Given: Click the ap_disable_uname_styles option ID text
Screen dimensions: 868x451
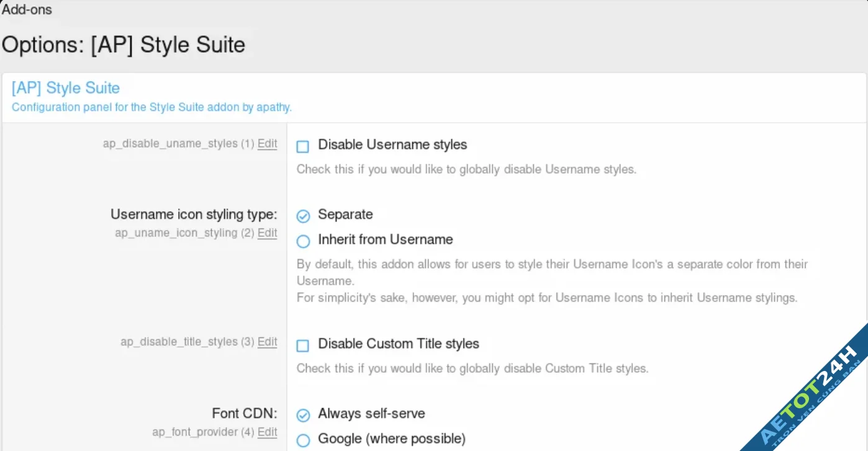Looking at the screenshot, I should (170, 144).
